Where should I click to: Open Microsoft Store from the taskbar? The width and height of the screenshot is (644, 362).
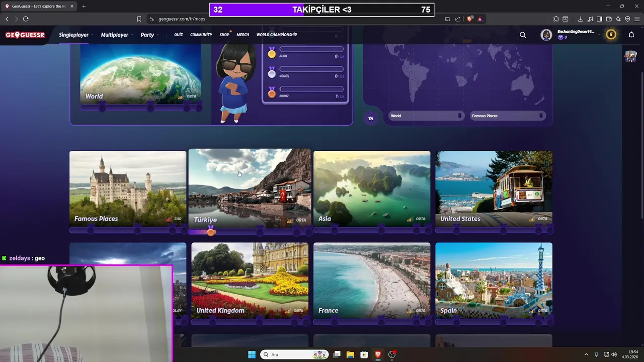[364, 354]
